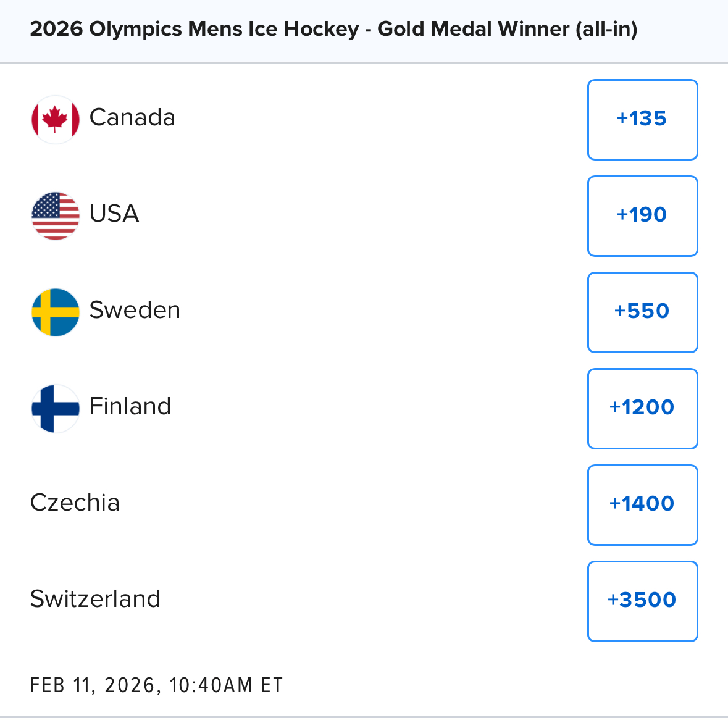728x723 pixels.
Task: Select the Czechia +1400 odds button
Action: pos(642,504)
